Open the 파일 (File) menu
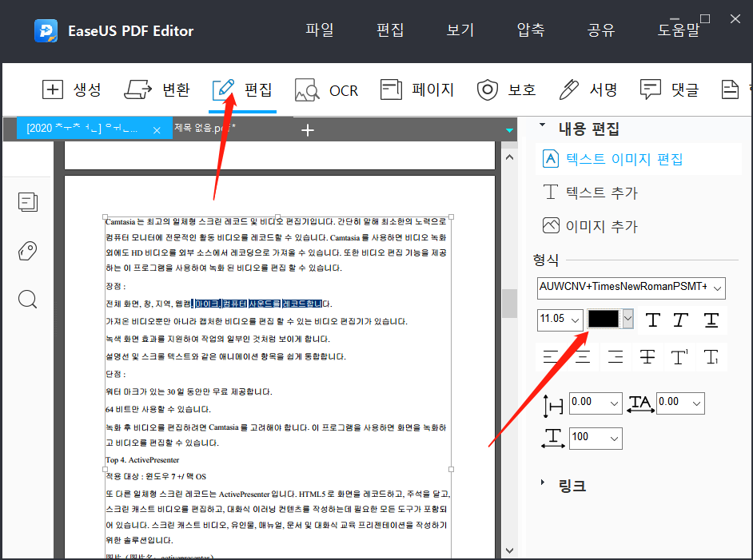 coord(319,29)
